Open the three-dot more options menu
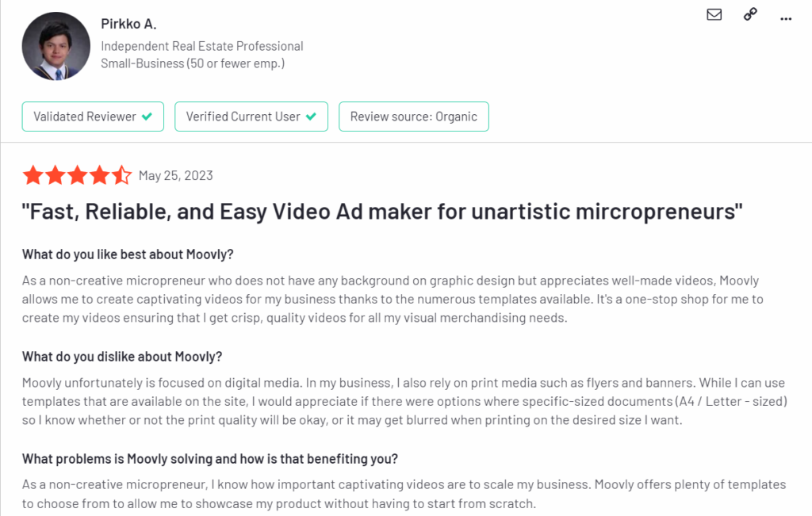 786,19
